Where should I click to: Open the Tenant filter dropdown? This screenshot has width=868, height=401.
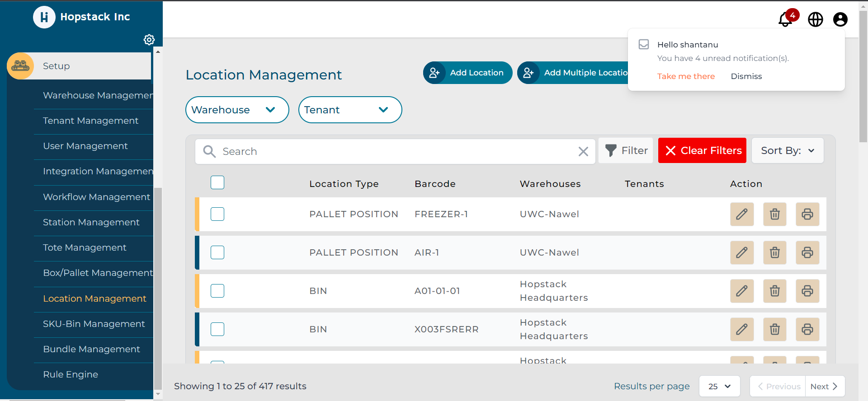(x=350, y=110)
